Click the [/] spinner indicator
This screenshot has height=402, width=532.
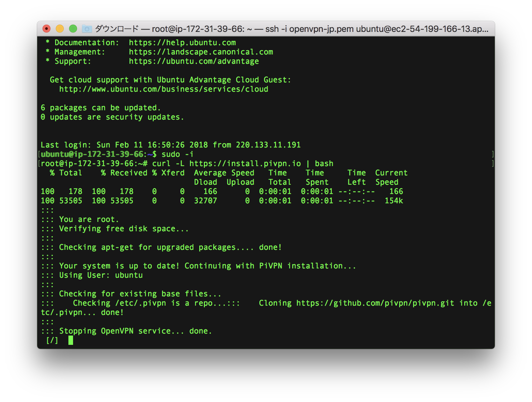coord(52,340)
